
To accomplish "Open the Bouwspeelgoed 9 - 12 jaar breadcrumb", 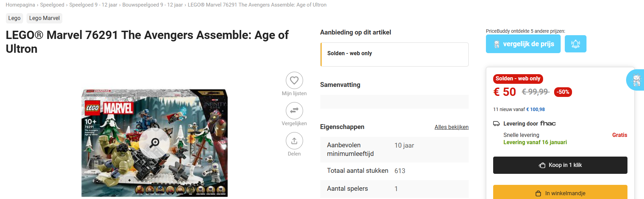I will (x=153, y=4).
